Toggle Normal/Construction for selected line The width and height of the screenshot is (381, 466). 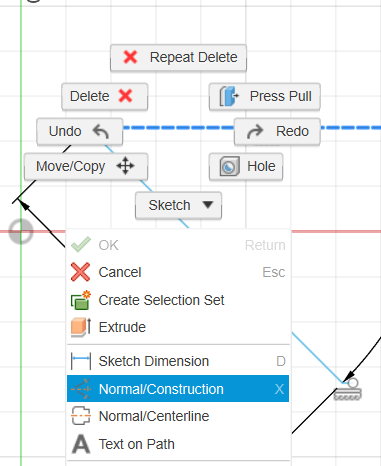178,389
